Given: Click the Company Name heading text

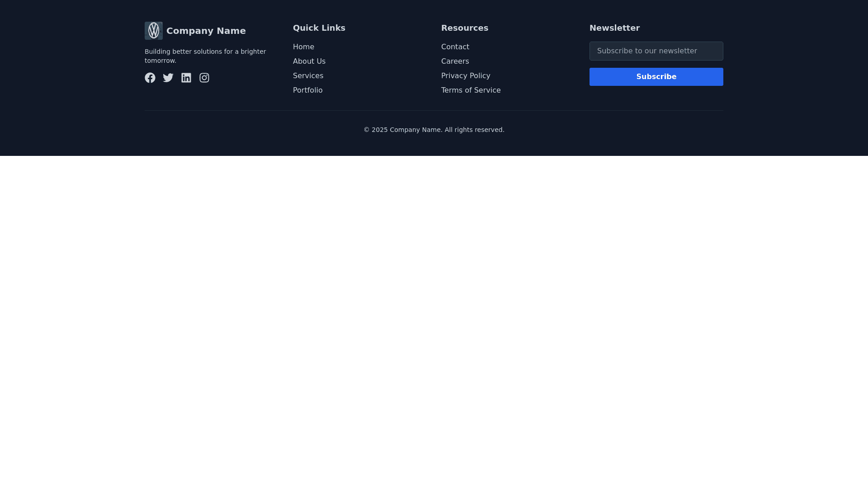Looking at the screenshot, I should click(206, 31).
